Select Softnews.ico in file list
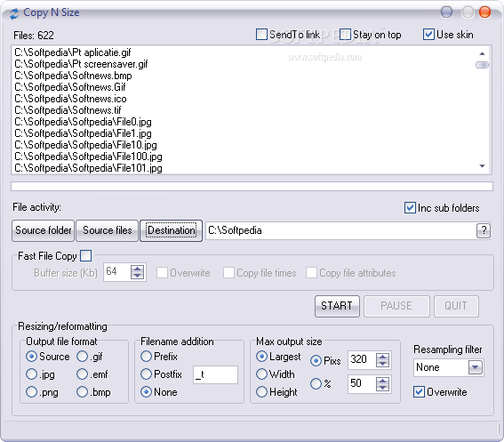The image size is (504, 442). pyautogui.click(x=70, y=99)
